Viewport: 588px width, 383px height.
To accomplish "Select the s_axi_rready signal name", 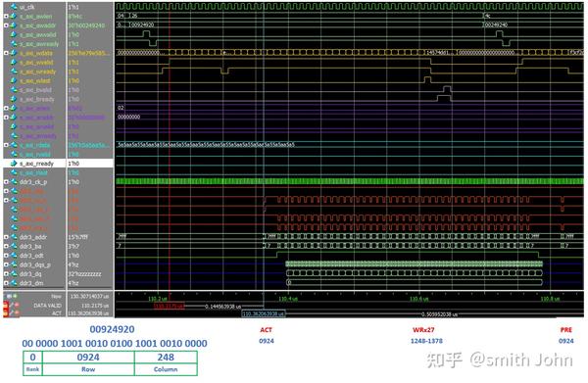I will [37, 164].
